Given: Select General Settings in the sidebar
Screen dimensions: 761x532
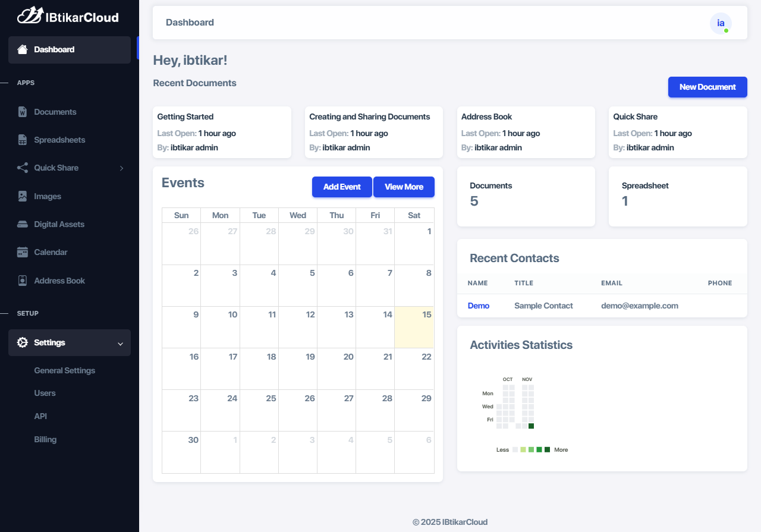Looking at the screenshot, I should pyautogui.click(x=64, y=370).
